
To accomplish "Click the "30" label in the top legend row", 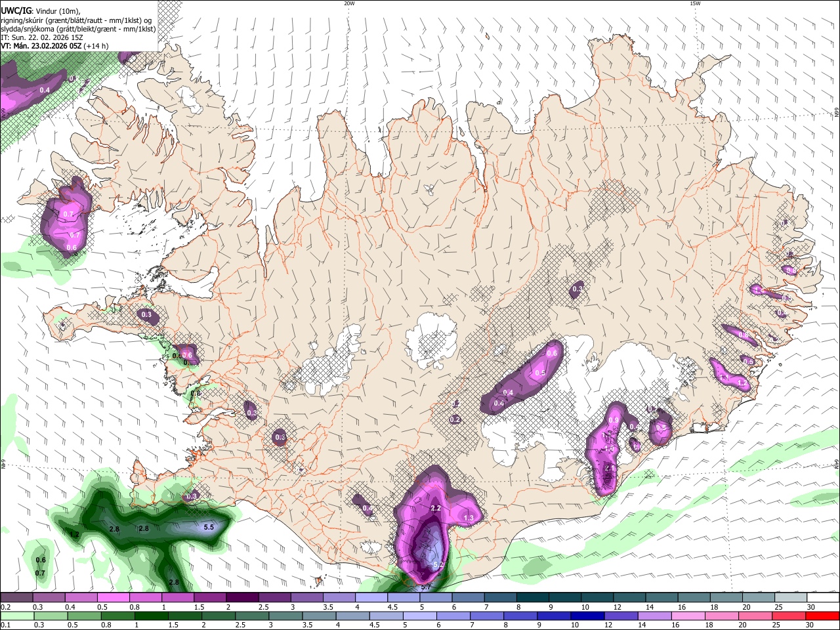I will tap(811, 607).
